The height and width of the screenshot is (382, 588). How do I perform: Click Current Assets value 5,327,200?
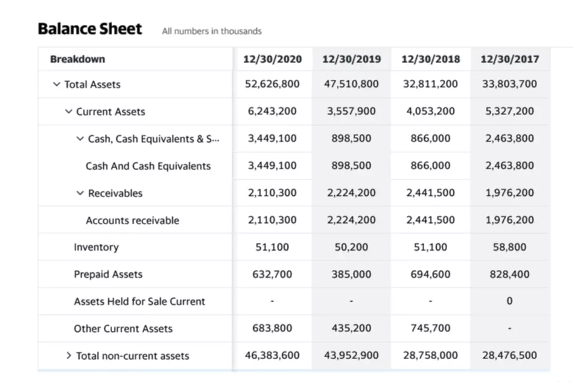pyautogui.click(x=510, y=111)
